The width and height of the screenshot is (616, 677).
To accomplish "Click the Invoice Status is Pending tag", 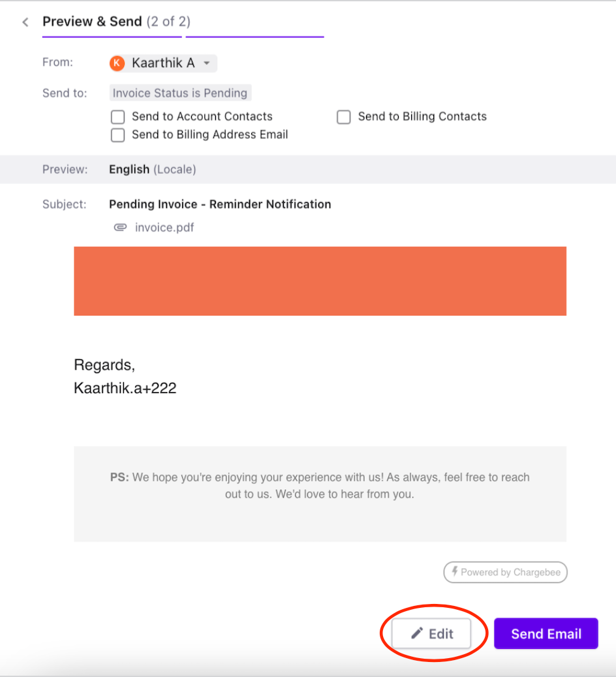I will pyautogui.click(x=179, y=93).
